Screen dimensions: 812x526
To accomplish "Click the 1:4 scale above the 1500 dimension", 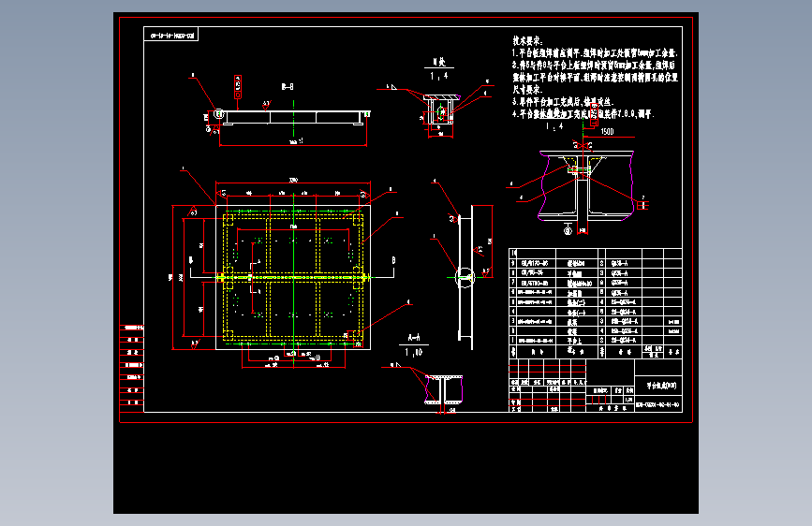I will 554,126.
